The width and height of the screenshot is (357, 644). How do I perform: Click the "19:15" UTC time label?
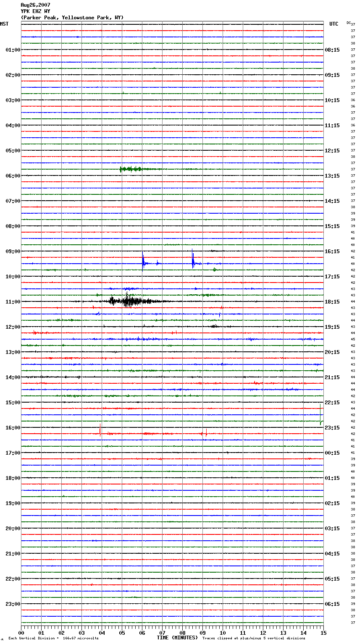point(332,327)
